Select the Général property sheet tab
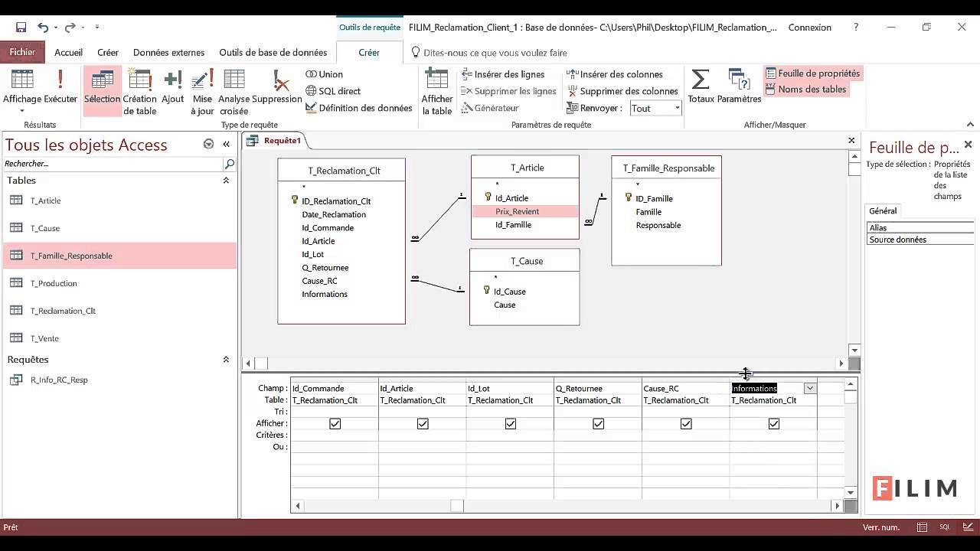980x551 pixels. pos(883,211)
